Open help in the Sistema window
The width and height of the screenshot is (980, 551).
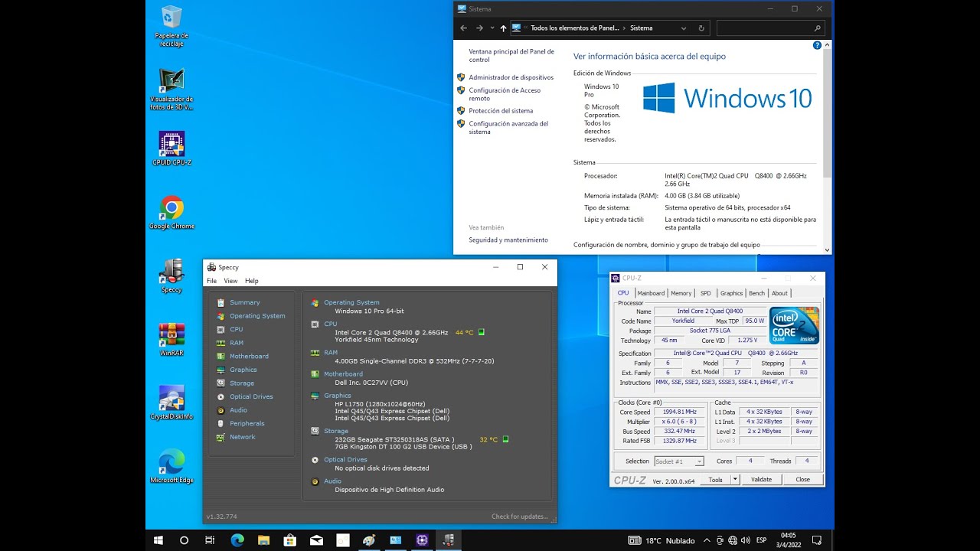coord(817,46)
